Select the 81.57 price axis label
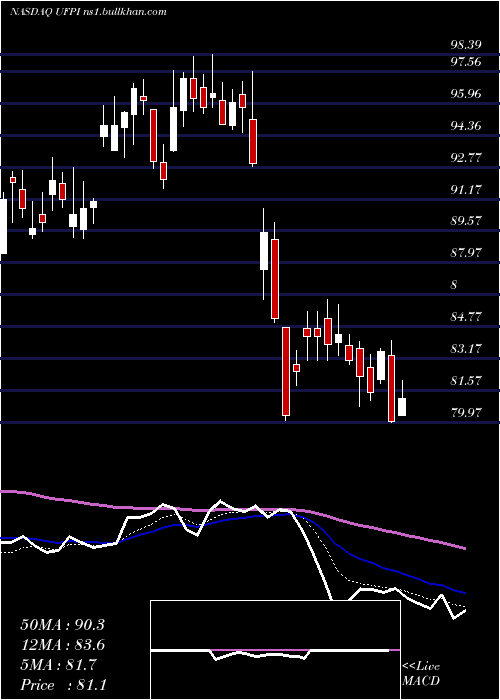This screenshot has width=500, height=700. point(466,381)
